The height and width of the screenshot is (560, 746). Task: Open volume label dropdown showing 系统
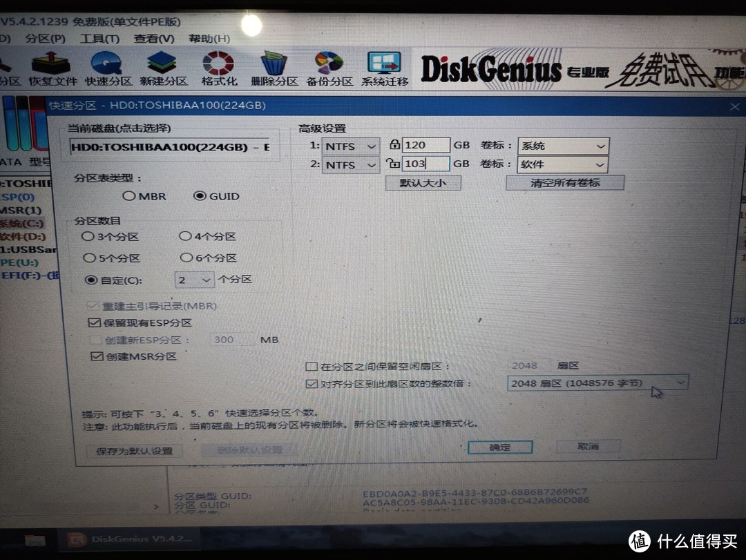coord(564,146)
